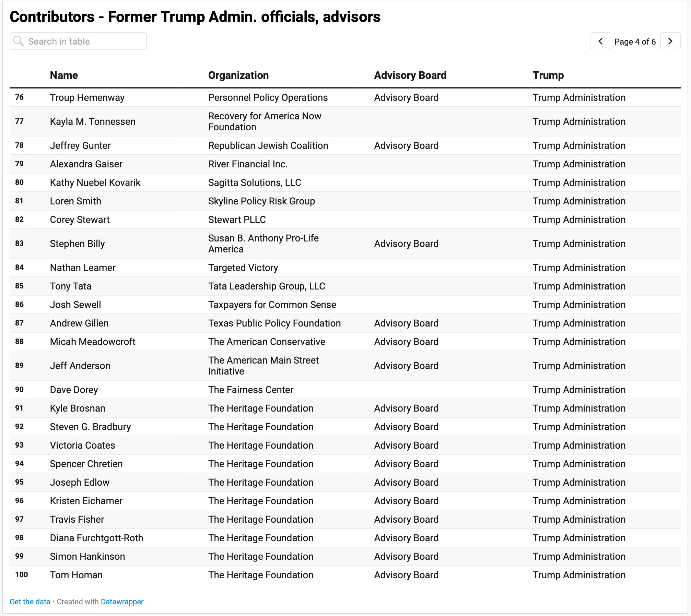The image size is (691, 616).
Task: Click Recovery for America Now Foundation cell
Action: pos(265,121)
